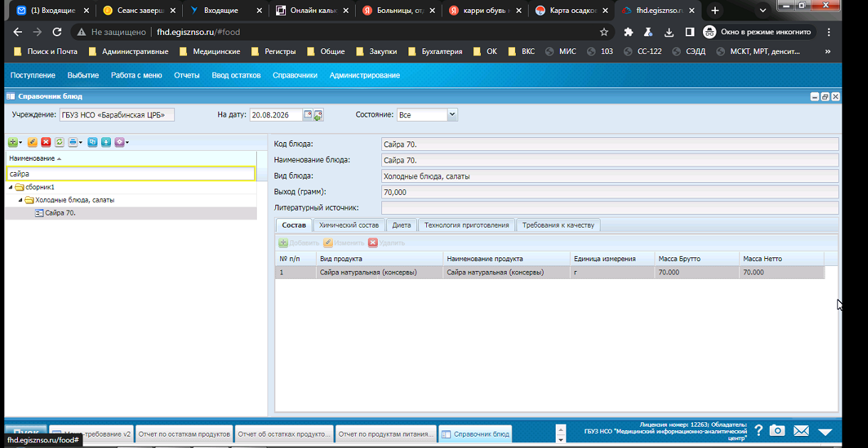868x448 pixels.
Task: Click the help question mark icon
Action: tap(758, 430)
